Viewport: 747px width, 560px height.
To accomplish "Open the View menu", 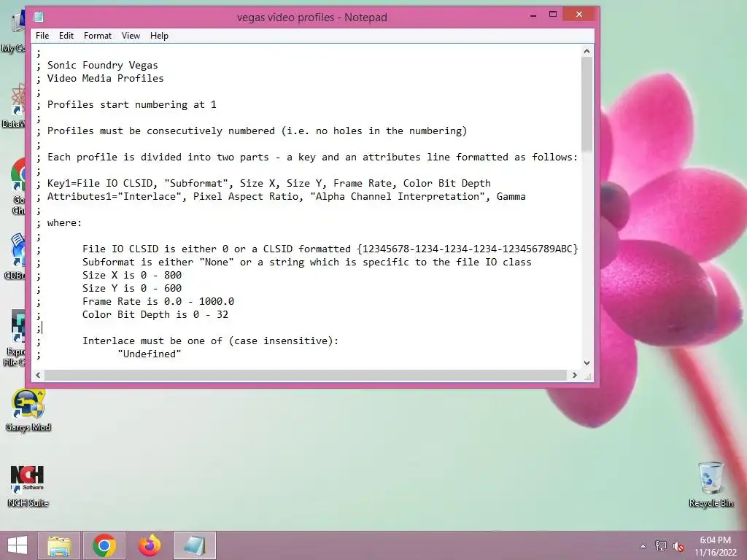I will pos(131,36).
